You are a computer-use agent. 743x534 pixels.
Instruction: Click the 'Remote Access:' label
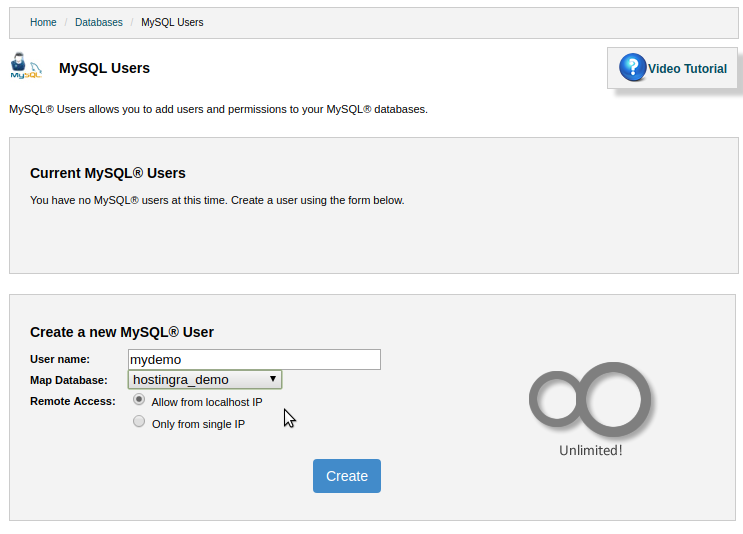pos(72,401)
